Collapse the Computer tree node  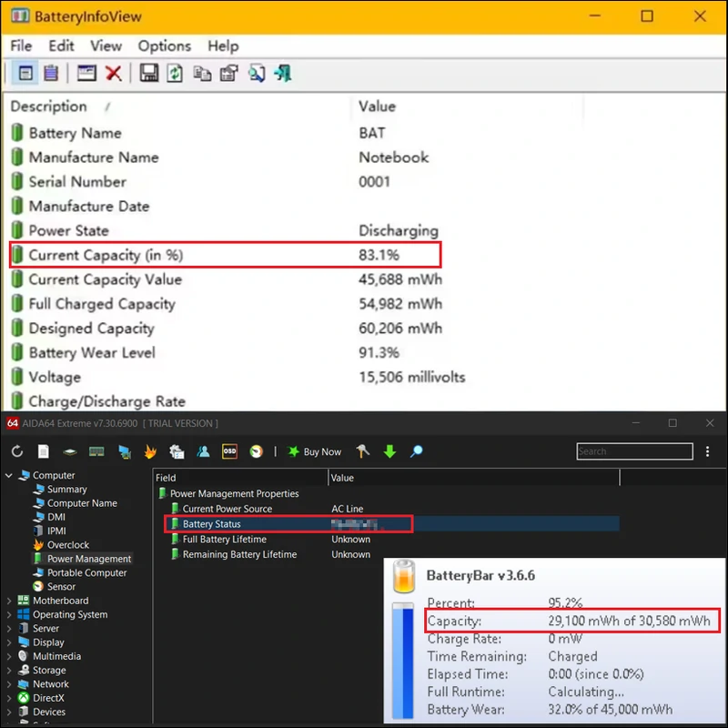pos(10,475)
